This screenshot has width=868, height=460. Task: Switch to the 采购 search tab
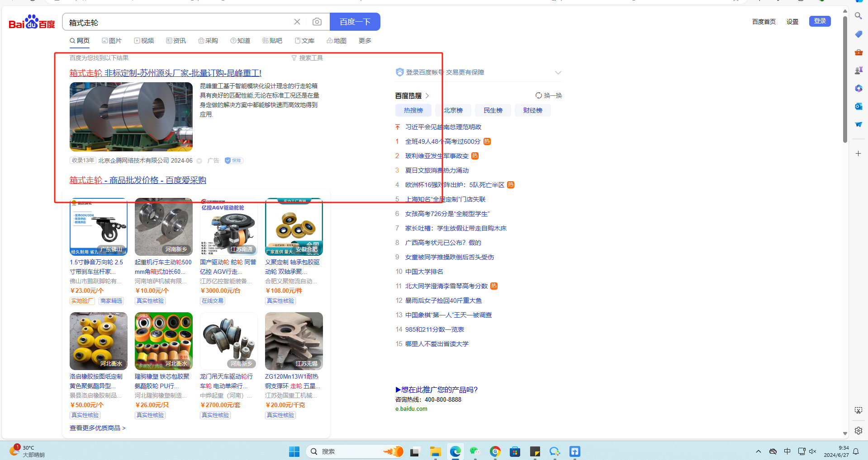208,41
